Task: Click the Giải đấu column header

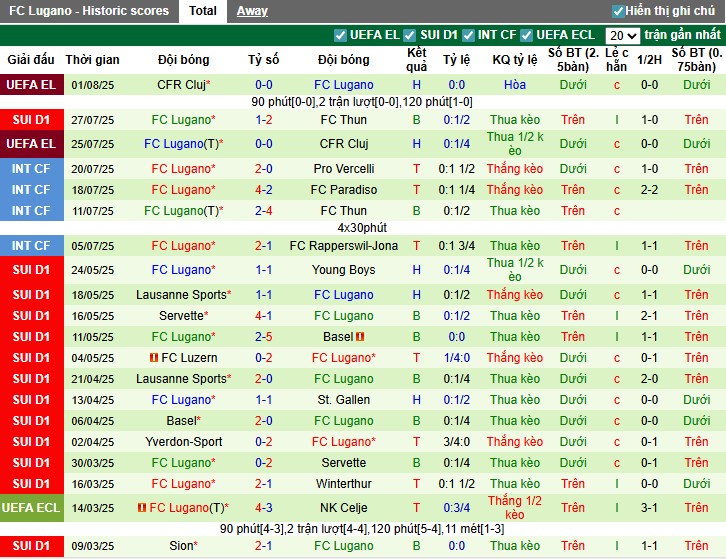Action: [31, 60]
